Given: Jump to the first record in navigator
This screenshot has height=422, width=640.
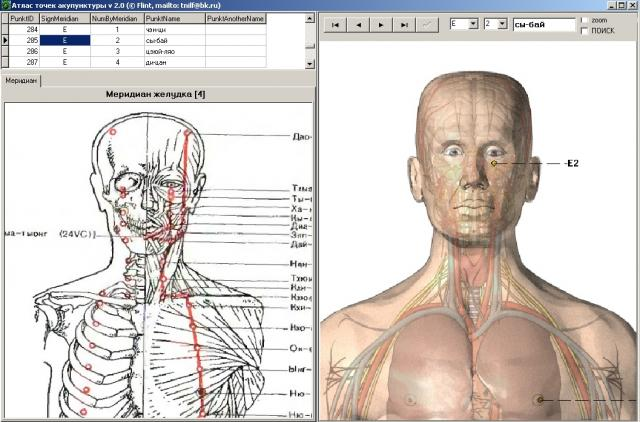Looking at the screenshot, I should (337, 24).
